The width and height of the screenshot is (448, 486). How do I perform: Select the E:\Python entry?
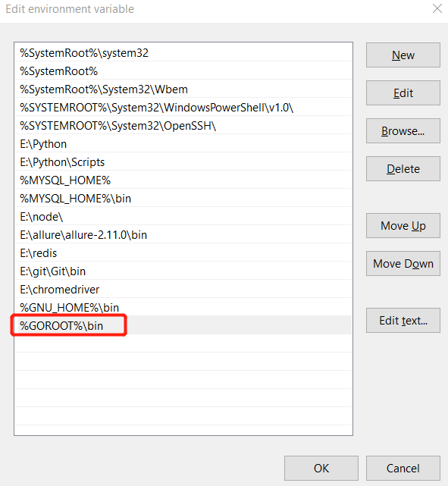click(183, 144)
